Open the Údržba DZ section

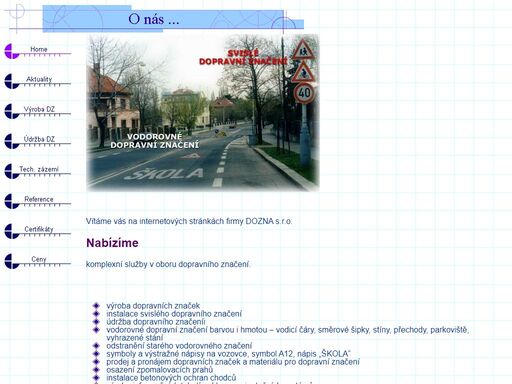point(39,139)
